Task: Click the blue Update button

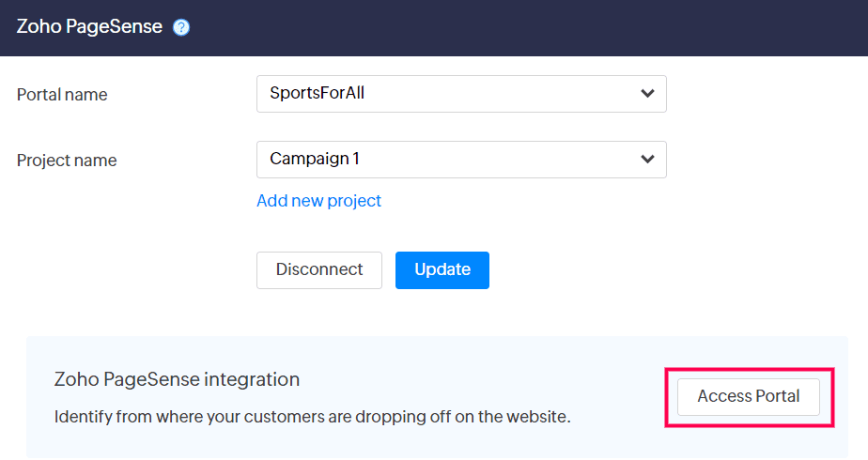Action: [x=442, y=269]
